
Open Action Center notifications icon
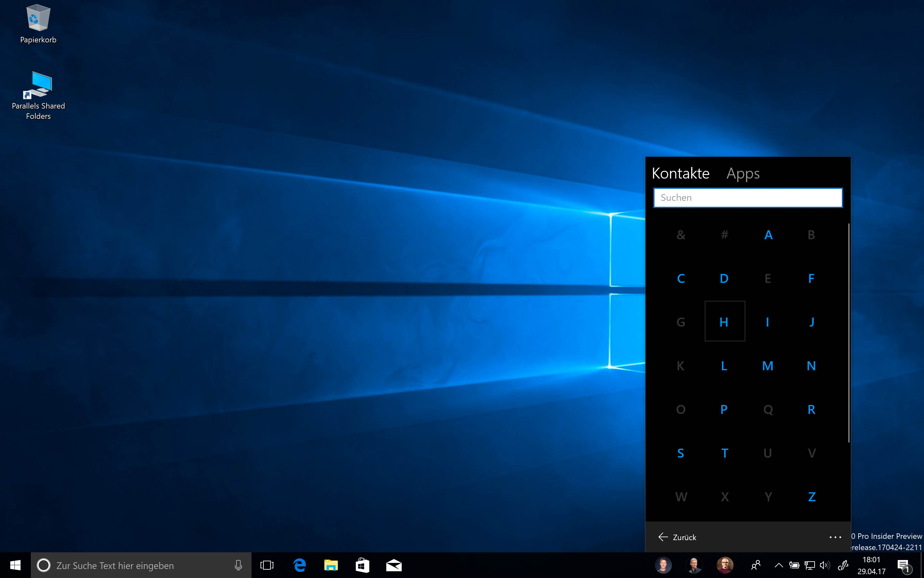pyautogui.click(x=904, y=566)
